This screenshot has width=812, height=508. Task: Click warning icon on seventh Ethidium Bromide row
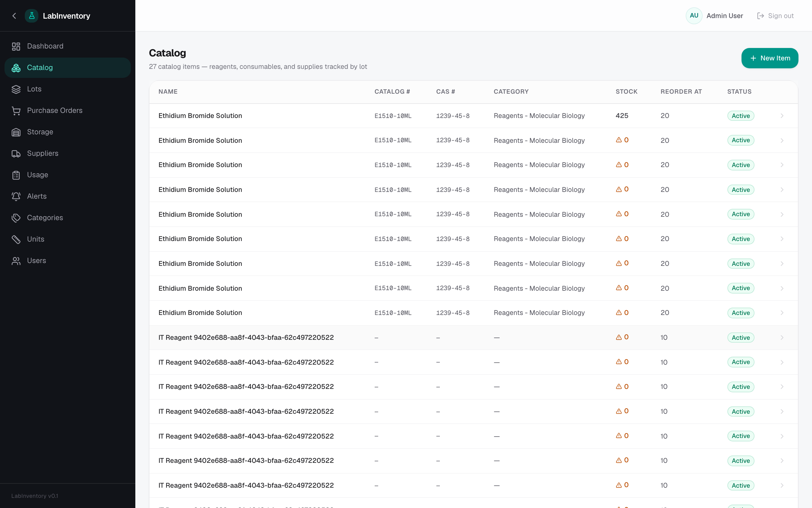tap(619, 263)
